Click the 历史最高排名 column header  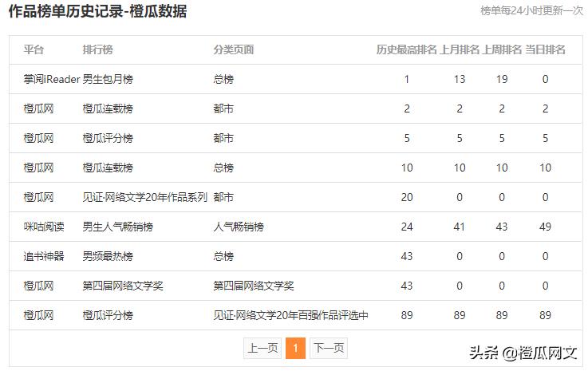(x=407, y=49)
